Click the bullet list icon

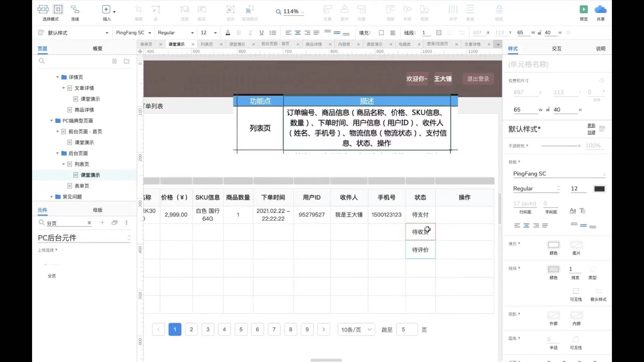tap(273, 33)
